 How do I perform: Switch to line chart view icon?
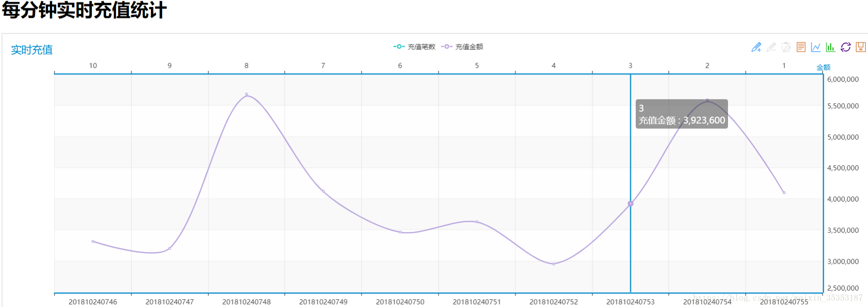[x=816, y=47]
